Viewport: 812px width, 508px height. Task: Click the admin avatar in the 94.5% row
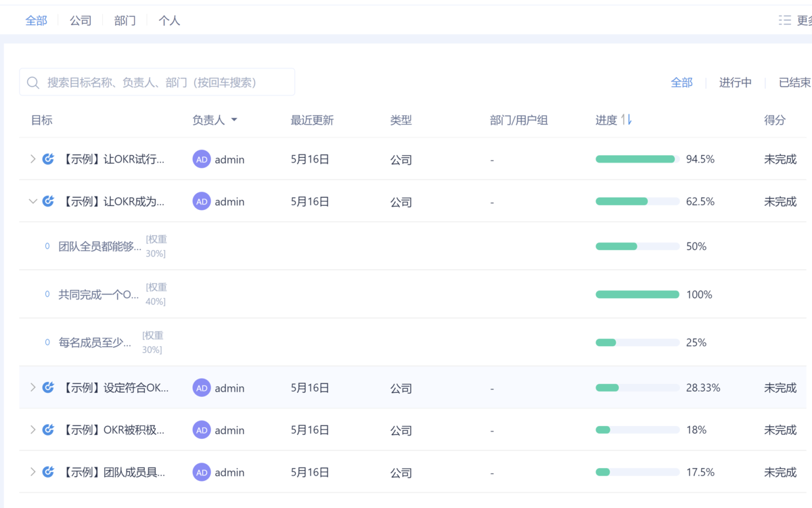(x=202, y=159)
